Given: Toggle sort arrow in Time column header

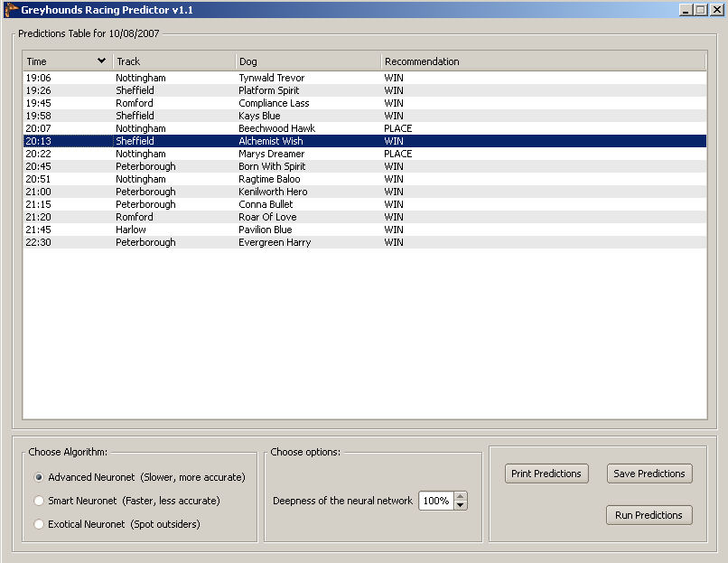Looking at the screenshot, I should coord(101,61).
